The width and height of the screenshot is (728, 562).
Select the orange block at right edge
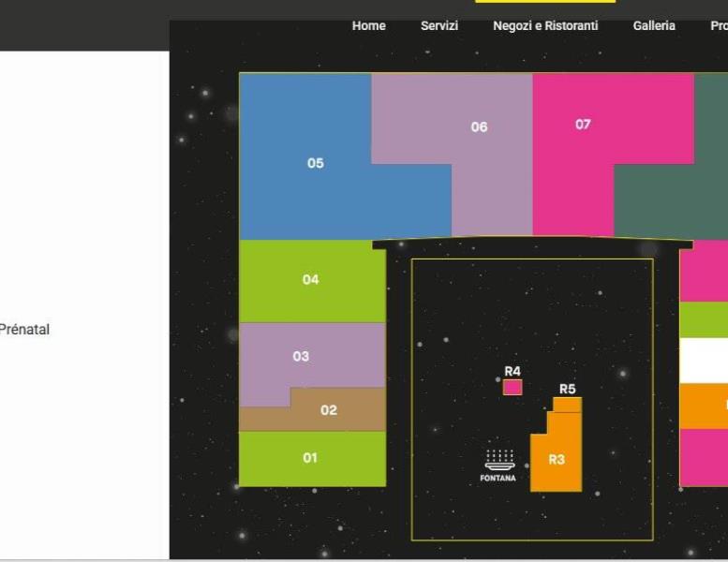pos(704,406)
